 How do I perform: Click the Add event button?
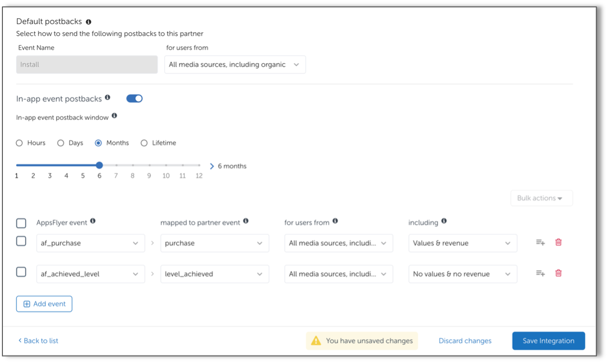point(44,304)
